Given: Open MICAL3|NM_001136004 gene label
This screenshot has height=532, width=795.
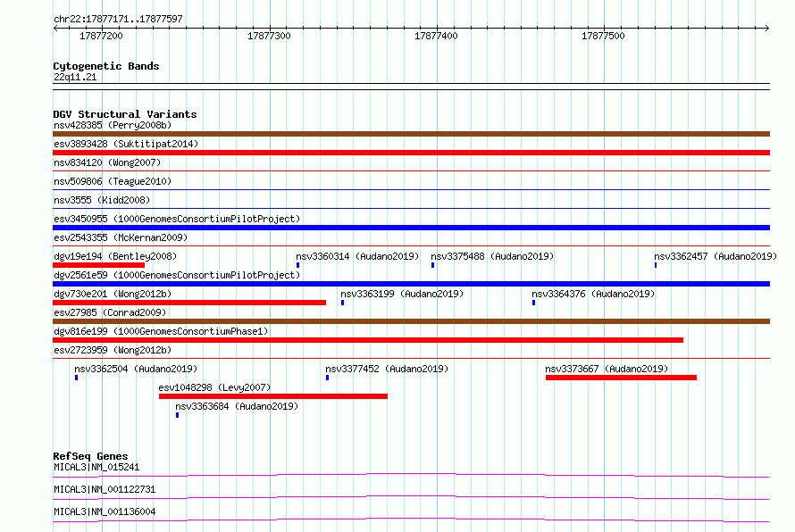Looking at the screenshot, I should [105, 511].
